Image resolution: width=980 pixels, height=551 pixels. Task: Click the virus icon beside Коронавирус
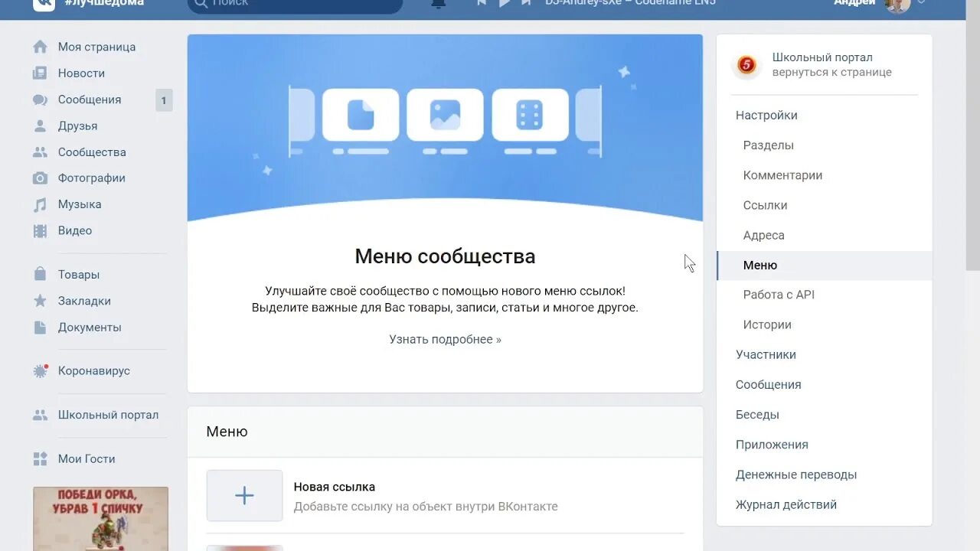point(40,371)
